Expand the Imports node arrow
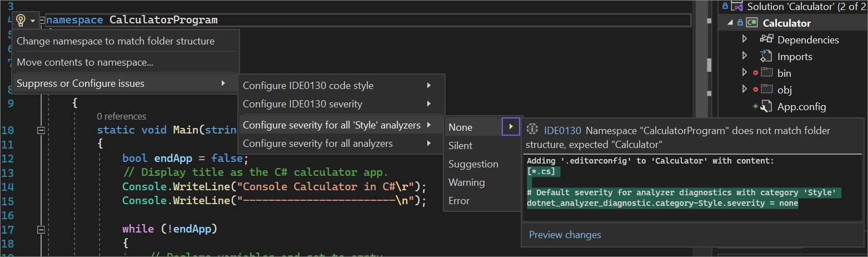Viewport: 868px width, 257px height. pyautogui.click(x=745, y=56)
